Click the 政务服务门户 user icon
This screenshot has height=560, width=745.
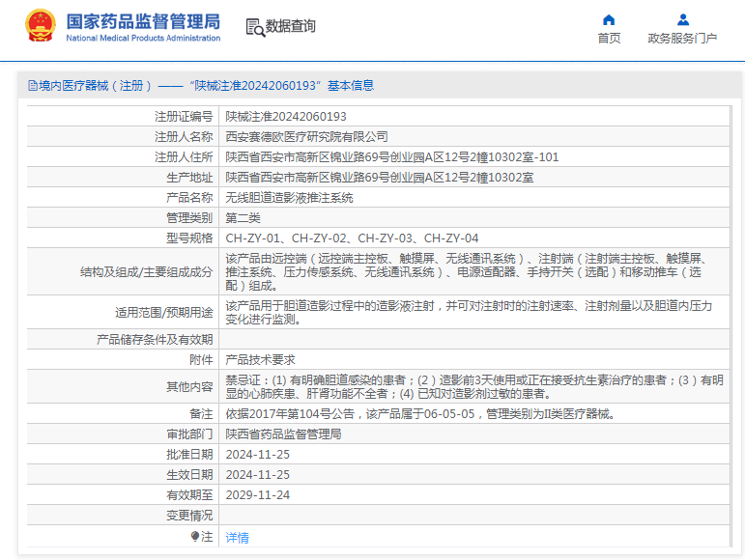(683, 20)
